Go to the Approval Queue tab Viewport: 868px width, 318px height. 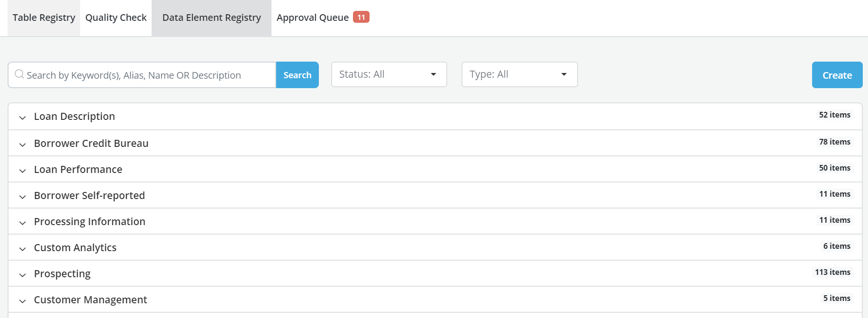[x=313, y=18]
